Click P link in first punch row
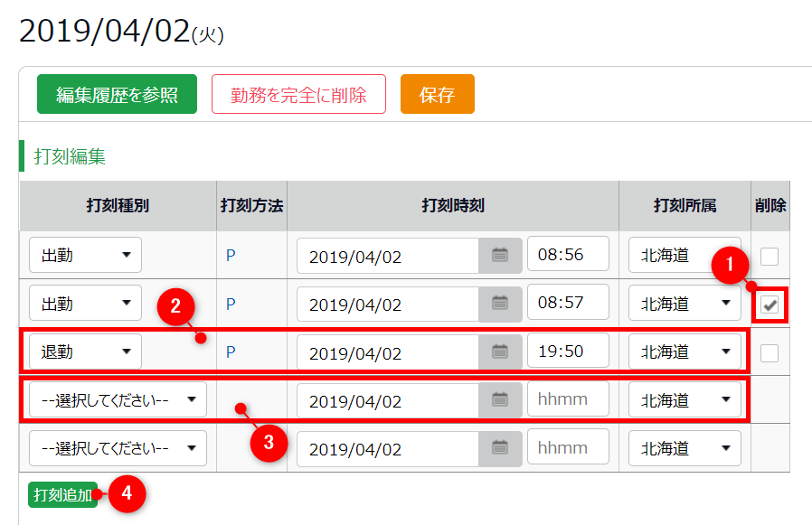Viewport: 812px width, 525px height. coord(231,256)
